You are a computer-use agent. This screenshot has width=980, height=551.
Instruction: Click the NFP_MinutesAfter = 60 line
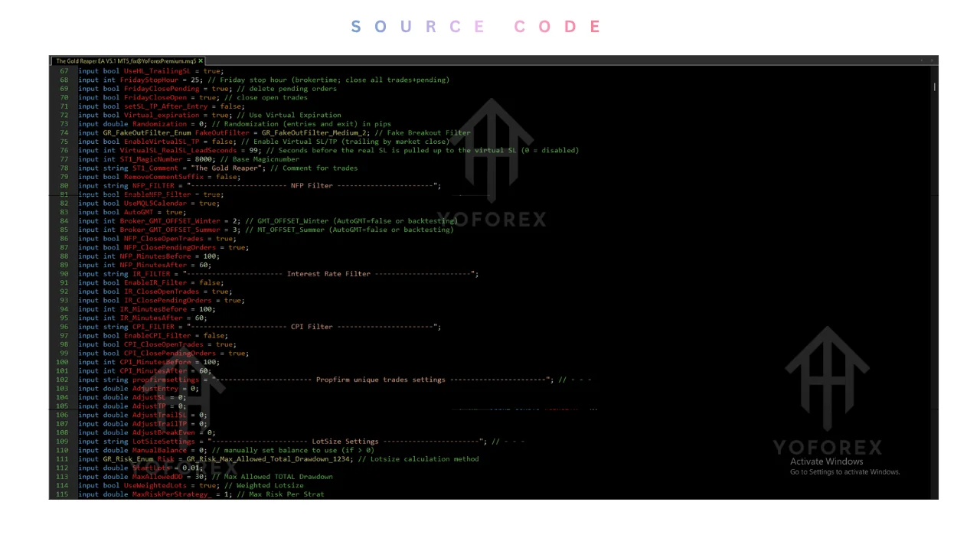(145, 265)
